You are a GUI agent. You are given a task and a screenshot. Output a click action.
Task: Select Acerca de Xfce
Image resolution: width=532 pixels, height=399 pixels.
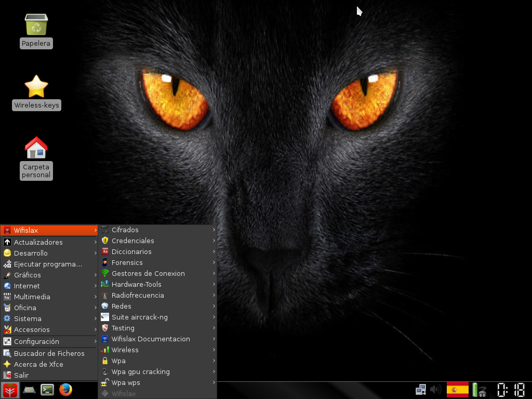(49, 364)
